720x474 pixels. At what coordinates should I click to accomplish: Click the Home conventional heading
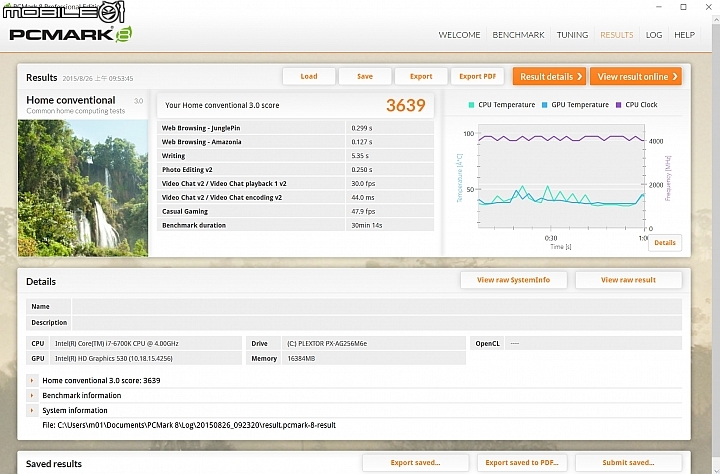(x=71, y=100)
